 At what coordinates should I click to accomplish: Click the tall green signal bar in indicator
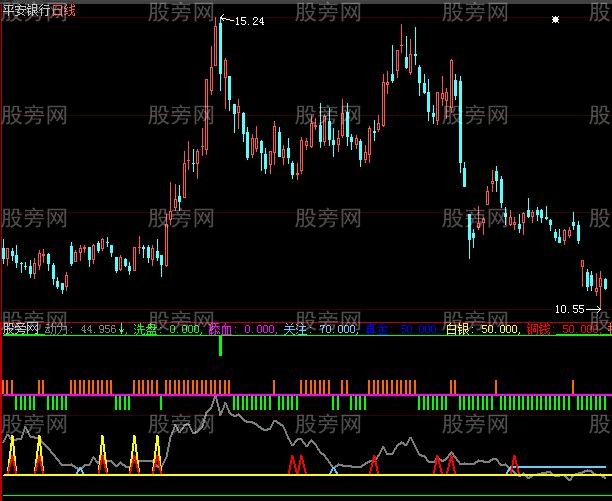tap(221, 347)
